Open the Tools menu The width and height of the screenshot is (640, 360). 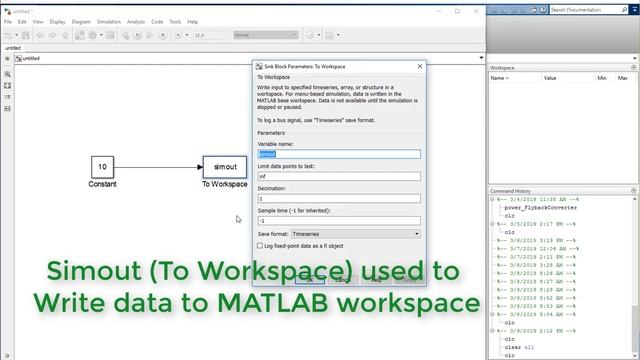coord(175,22)
